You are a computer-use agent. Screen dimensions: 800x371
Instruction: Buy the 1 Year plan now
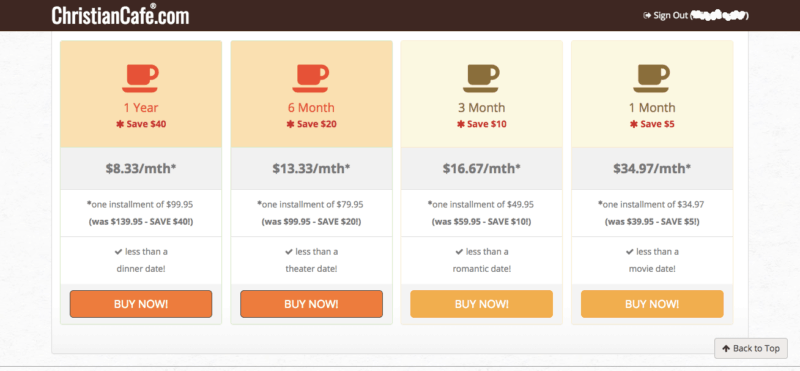[x=141, y=304]
